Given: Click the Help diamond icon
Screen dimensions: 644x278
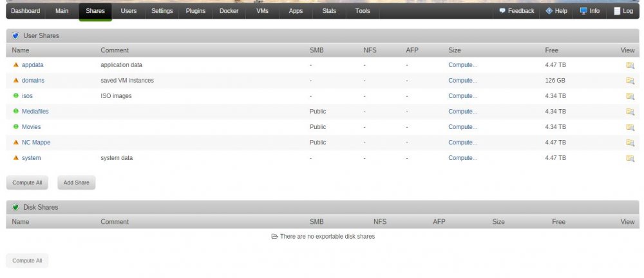Looking at the screenshot, I should (x=549, y=11).
